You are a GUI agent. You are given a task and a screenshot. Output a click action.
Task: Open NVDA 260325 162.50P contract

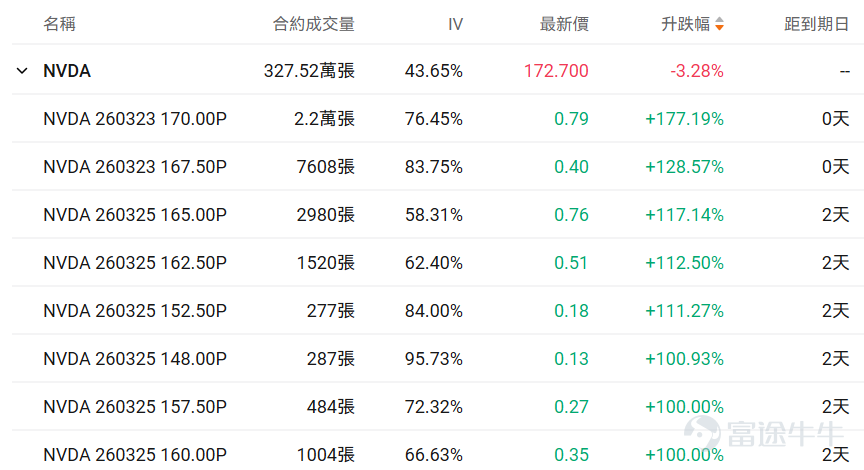(x=135, y=263)
